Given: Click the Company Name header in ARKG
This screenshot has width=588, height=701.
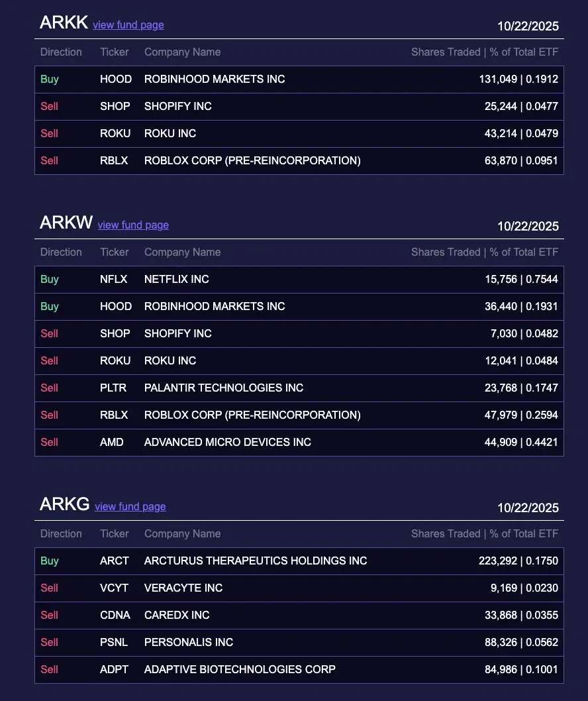Looking at the screenshot, I should point(182,534).
